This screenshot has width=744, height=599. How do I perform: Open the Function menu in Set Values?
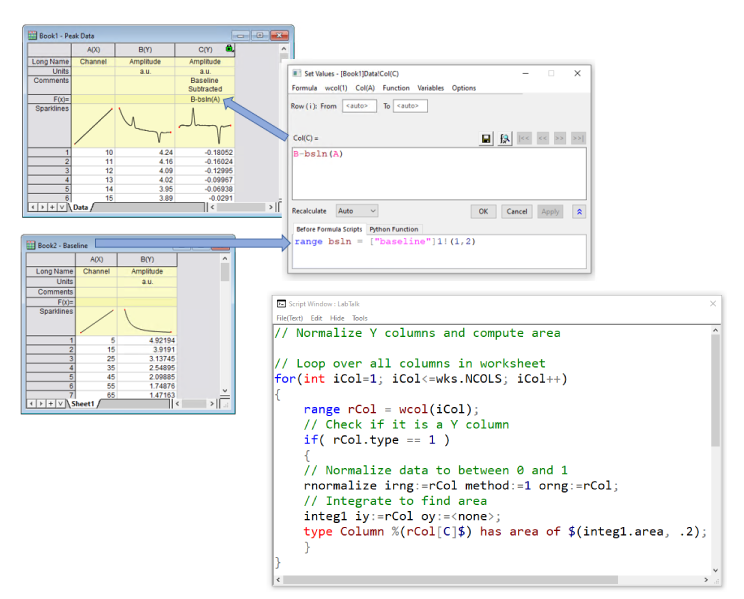[x=396, y=88]
